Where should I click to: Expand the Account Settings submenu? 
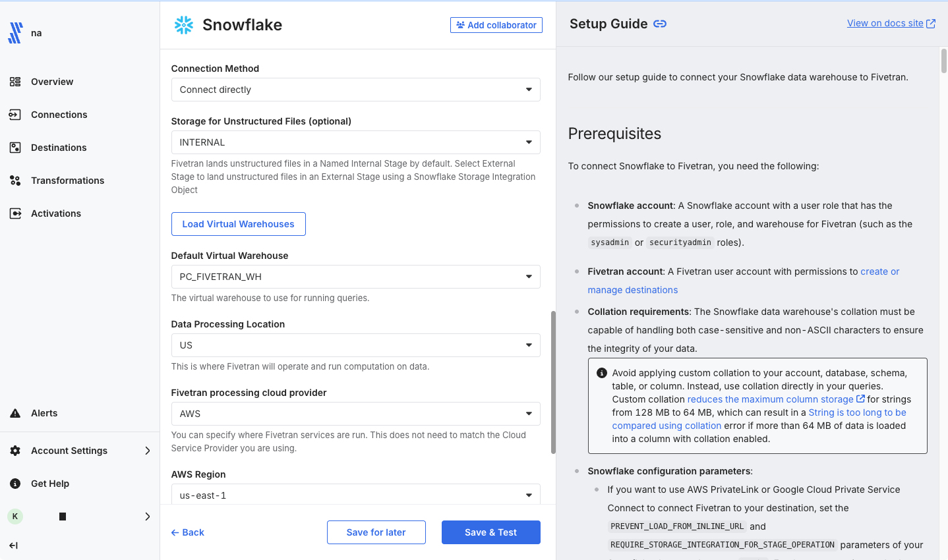(147, 451)
